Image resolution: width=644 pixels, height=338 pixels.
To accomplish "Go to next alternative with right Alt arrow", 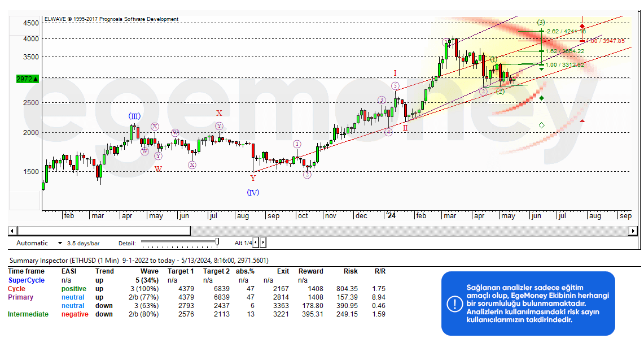I will tap(263, 242).
